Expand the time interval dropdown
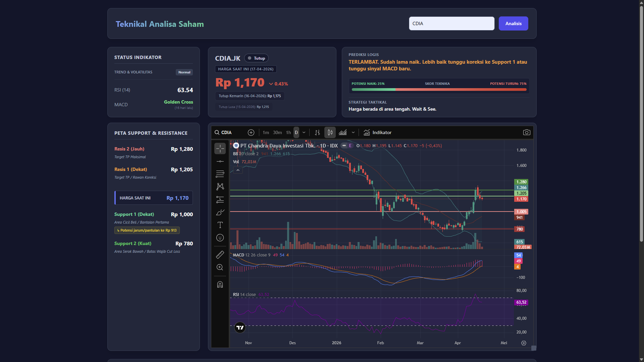644x362 pixels. click(304, 132)
